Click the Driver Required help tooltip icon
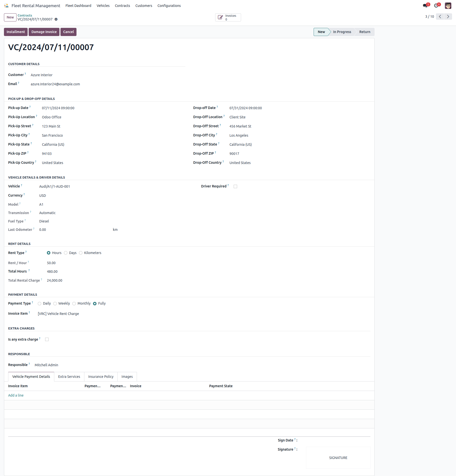The width and height of the screenshot is (456, 476). 228,185
